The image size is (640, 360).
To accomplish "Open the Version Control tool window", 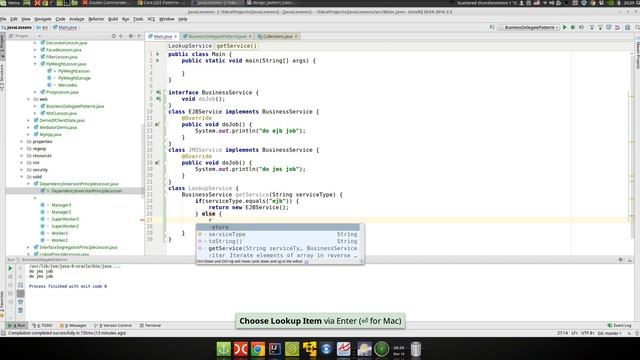I will coord(113,325).
